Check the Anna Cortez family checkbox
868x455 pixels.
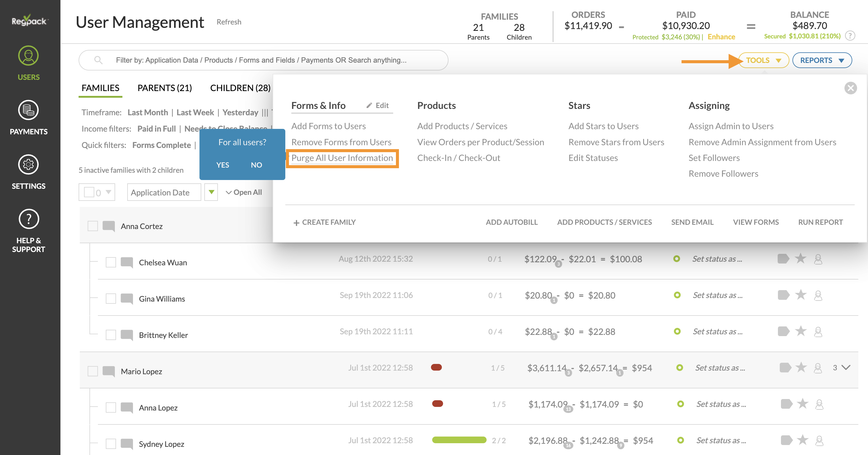pos(93,226)
